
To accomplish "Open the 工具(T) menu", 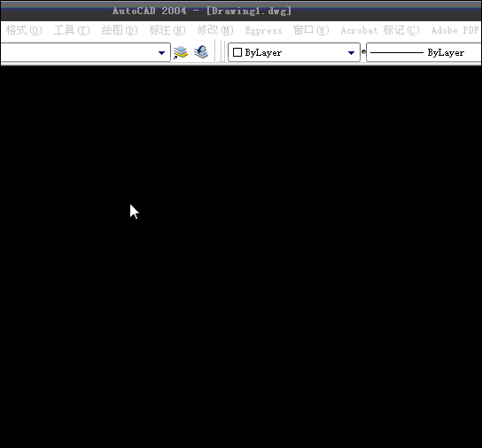I will [x=72, y=30].
